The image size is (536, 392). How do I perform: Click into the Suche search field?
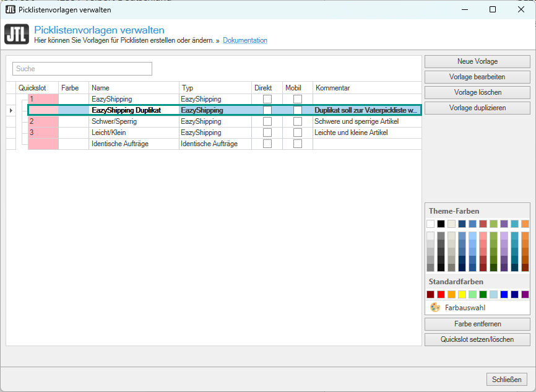coord(82,69)
